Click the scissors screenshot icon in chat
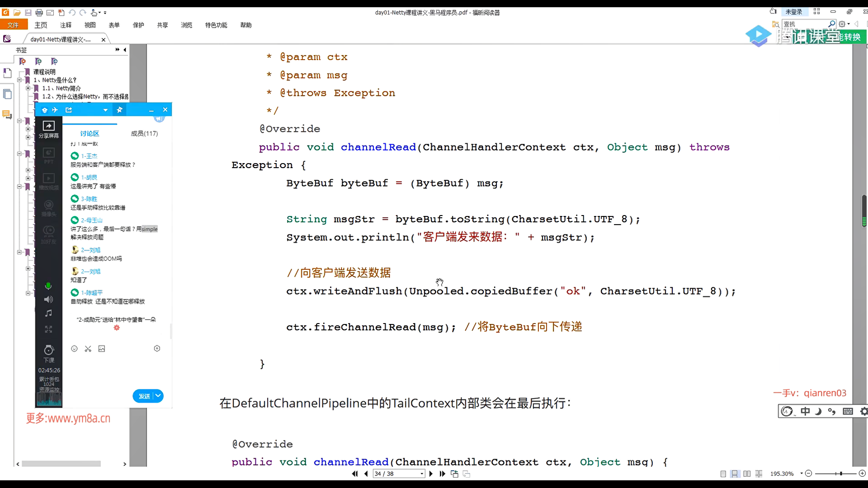This screenshot has width=868, height=488. pos(88,349)
